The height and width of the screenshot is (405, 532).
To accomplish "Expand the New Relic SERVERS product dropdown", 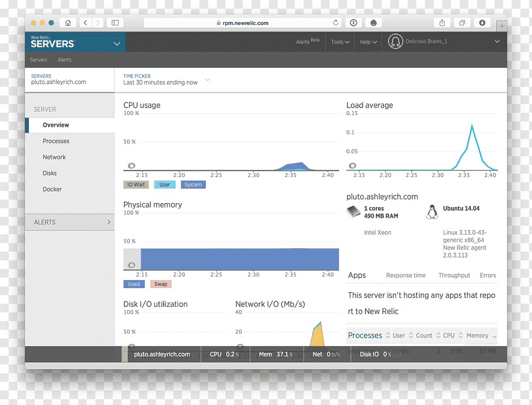I will pyautogui.click(x=117, y=44).
